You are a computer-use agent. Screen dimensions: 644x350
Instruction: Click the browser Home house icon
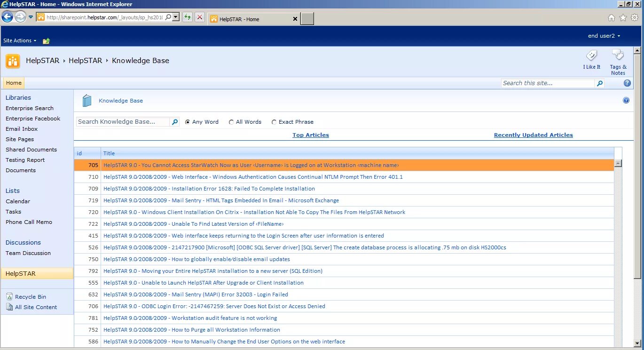click(611, 17)
